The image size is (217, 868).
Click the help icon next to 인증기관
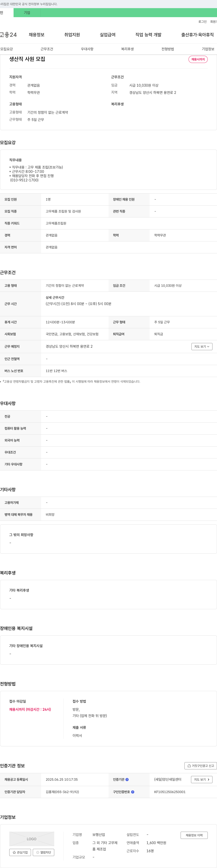tap(127, 779)
